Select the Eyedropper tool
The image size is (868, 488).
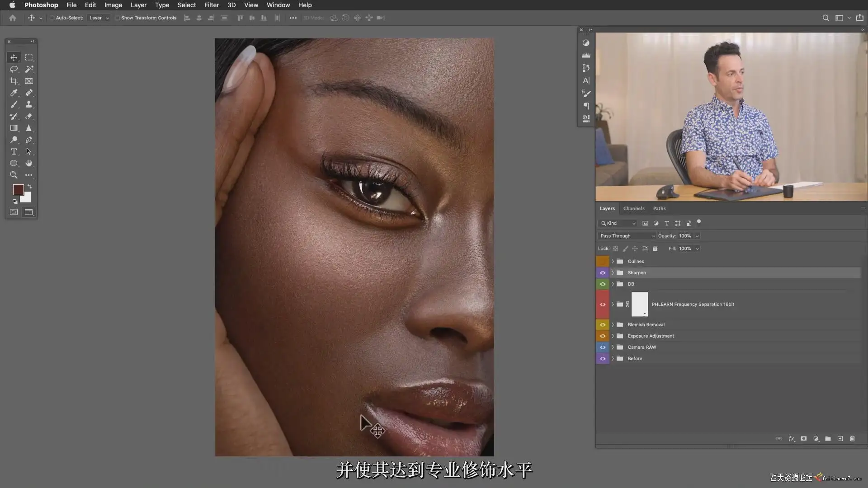pos(14,93)
